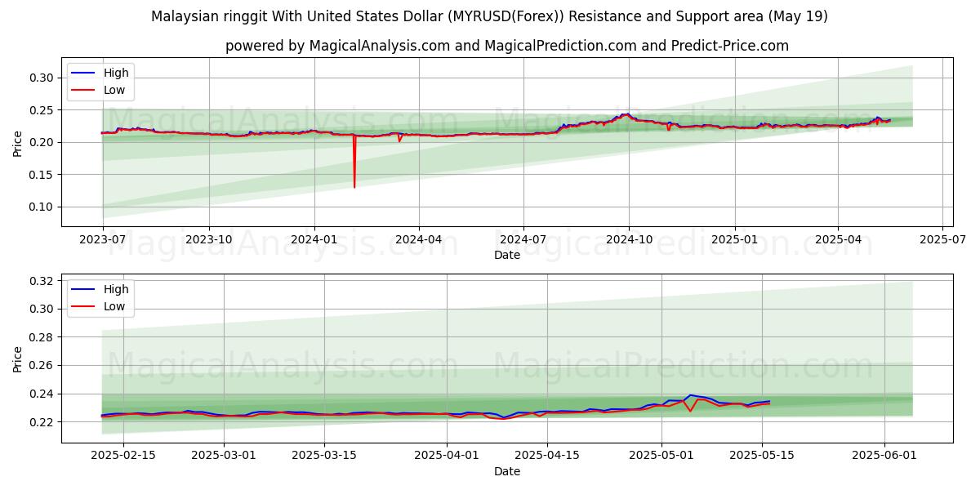This screenshot has height=490, width=980.
Task: Click the 2024-10 date tick label
Action: (x=629, y=240)
